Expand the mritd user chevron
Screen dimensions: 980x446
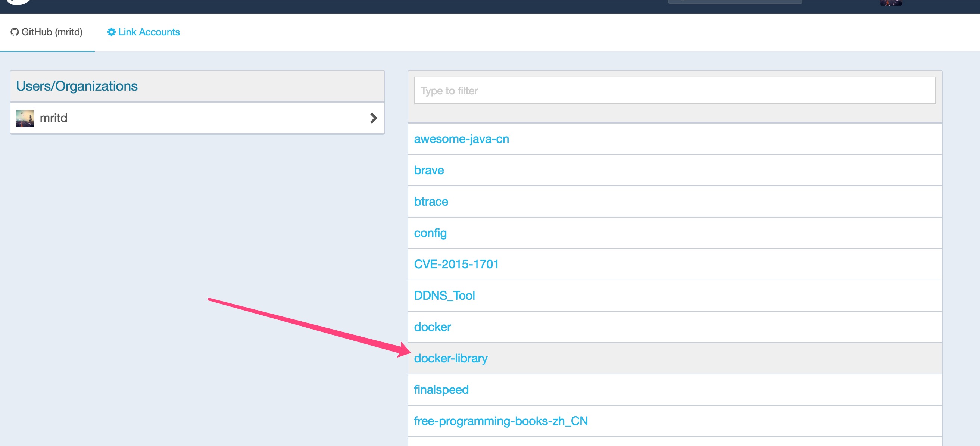pyautogui.click(x=373, y=118)
